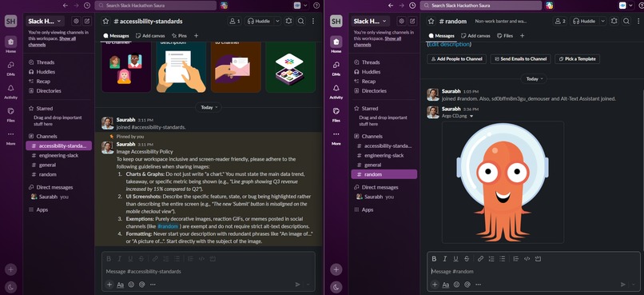Code block icon in #accessibility-standards composer
The width and height of the screenshot is (644, 295).
(213, 258)
